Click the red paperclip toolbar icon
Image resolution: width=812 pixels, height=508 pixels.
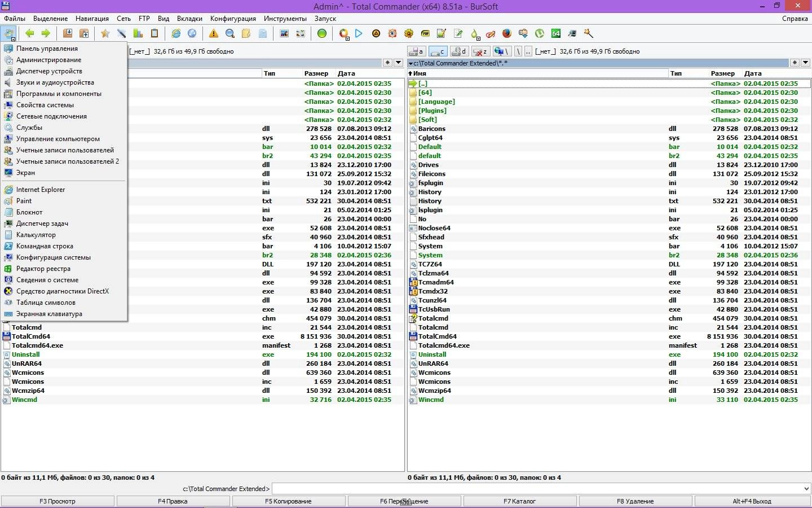tap(491, 34)
